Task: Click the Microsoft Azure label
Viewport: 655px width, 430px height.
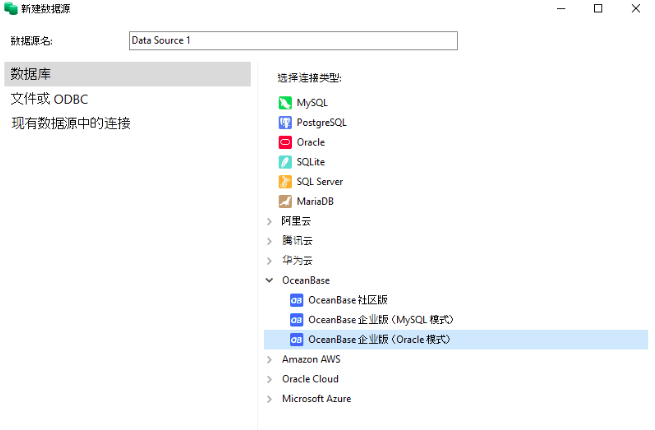Action: pos(317,399)
